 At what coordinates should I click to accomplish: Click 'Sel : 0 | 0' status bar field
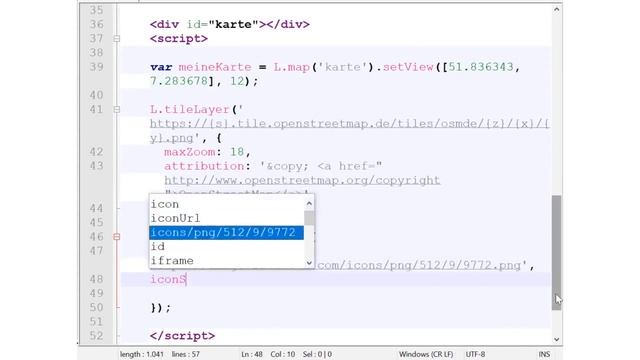point(317,354)
